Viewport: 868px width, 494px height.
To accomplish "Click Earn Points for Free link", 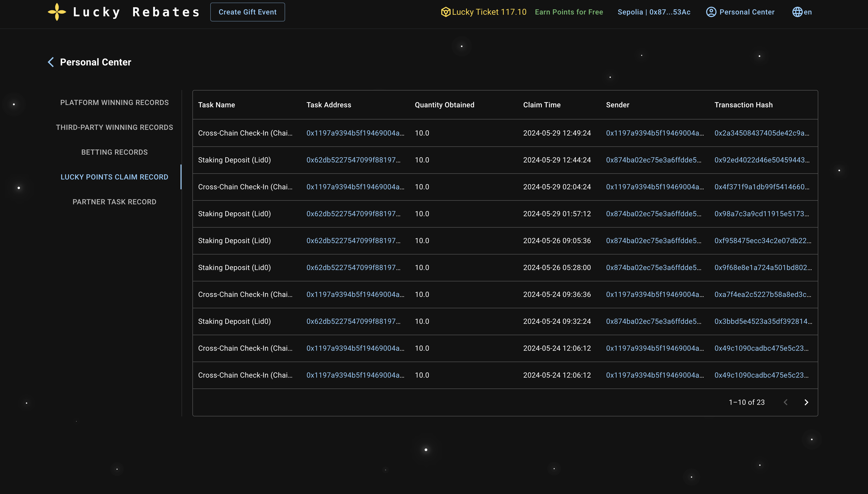I will [568, 12].
